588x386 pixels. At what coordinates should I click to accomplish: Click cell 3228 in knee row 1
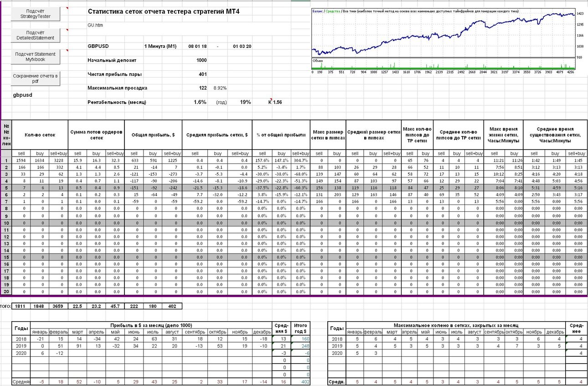(58, 161)
